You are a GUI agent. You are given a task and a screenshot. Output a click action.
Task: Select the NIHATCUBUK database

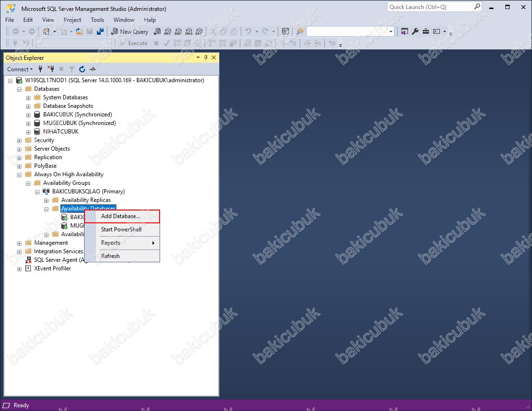61,132
